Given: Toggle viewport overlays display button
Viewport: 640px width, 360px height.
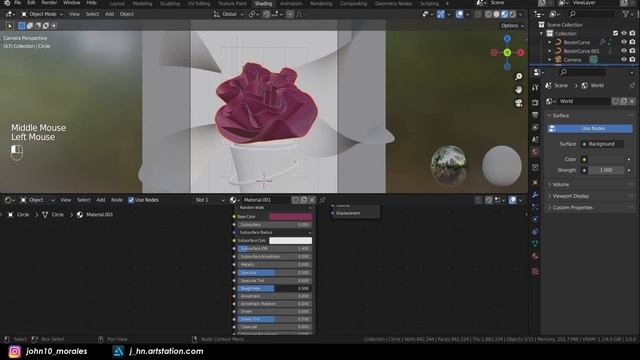Looking at the screenshot, I should [460, 14].
